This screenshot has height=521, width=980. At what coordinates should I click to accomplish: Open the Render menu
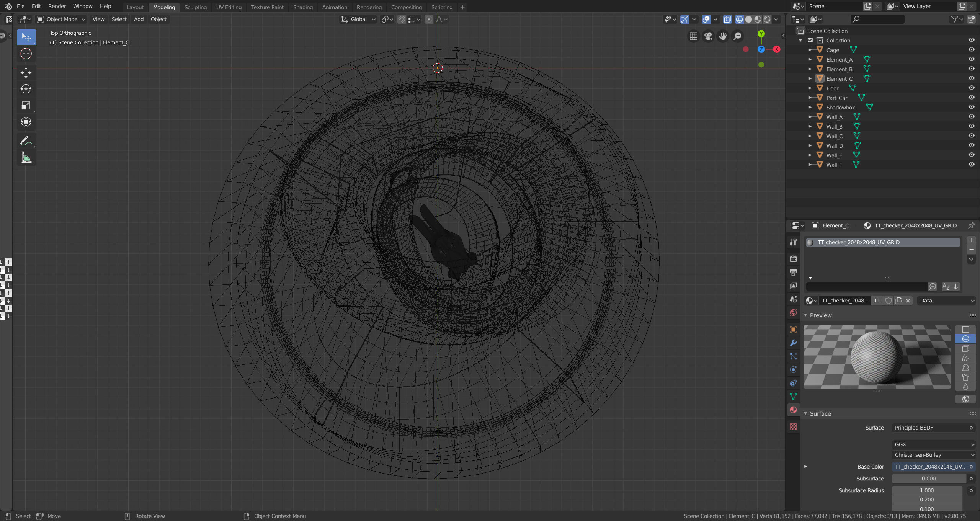coord(57,6)
